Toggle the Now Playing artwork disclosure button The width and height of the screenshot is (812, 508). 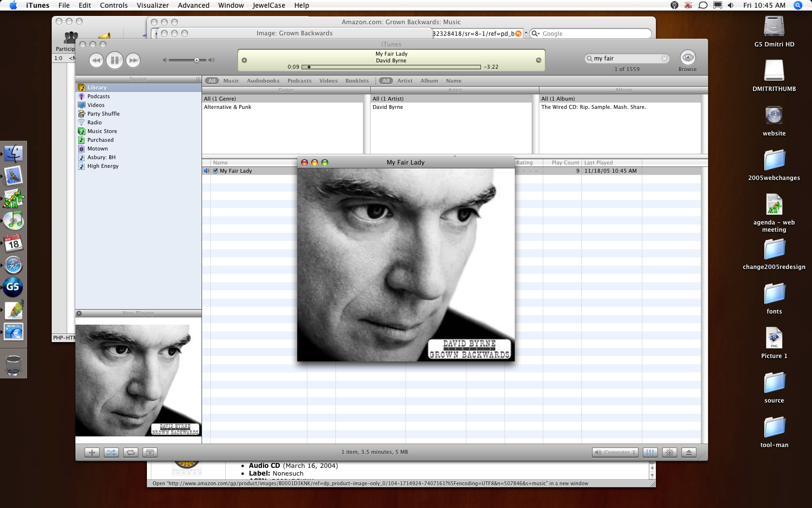[x=79, y=313]
